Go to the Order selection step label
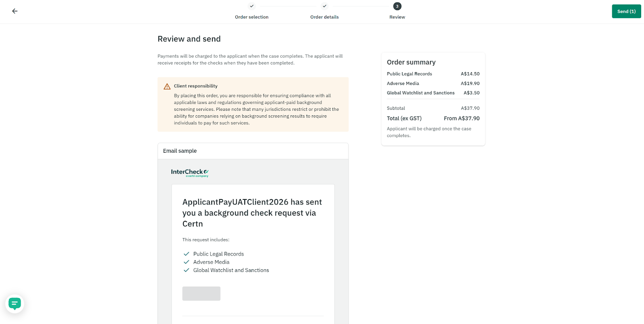Viewport: 644px width, 324px height. pyautogui.click(x=252, y=17)
